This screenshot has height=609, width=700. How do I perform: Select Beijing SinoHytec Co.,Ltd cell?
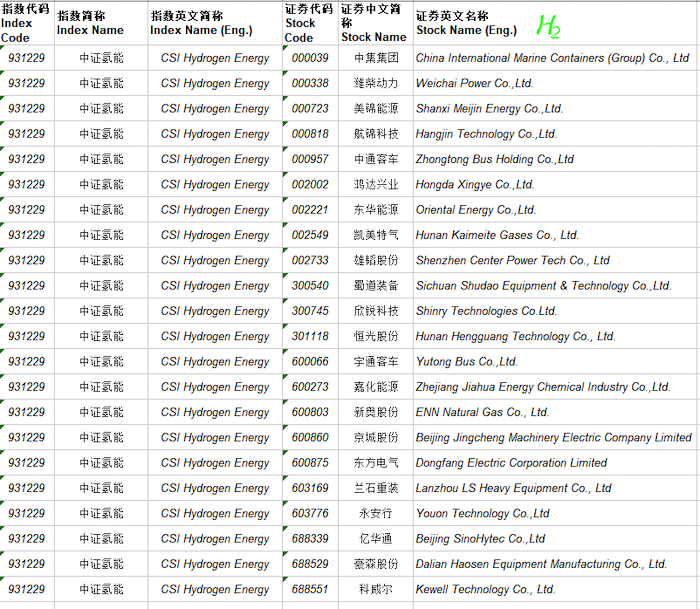(556, 538)
